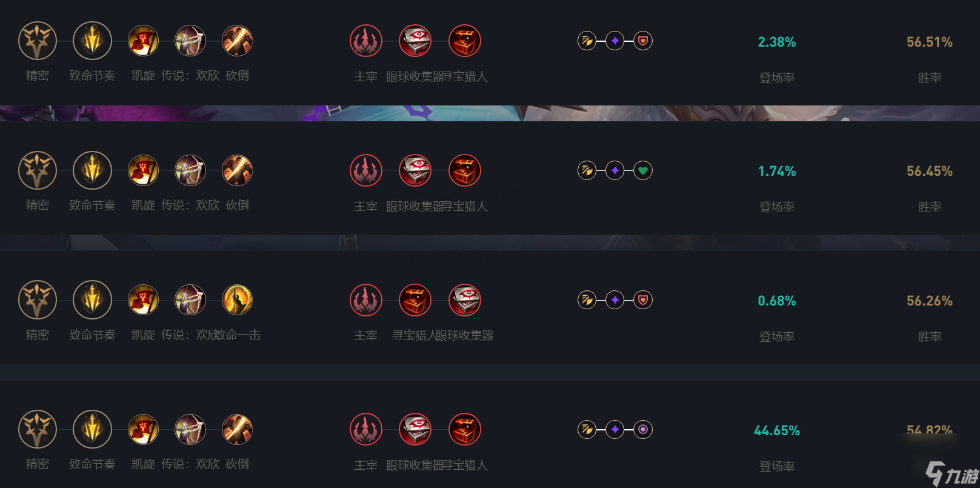Click the banner artwork strip between first rows
Image resolution: width=980 pixels, height=488 pixels.
pyautogui.click(x=490, y=113)
